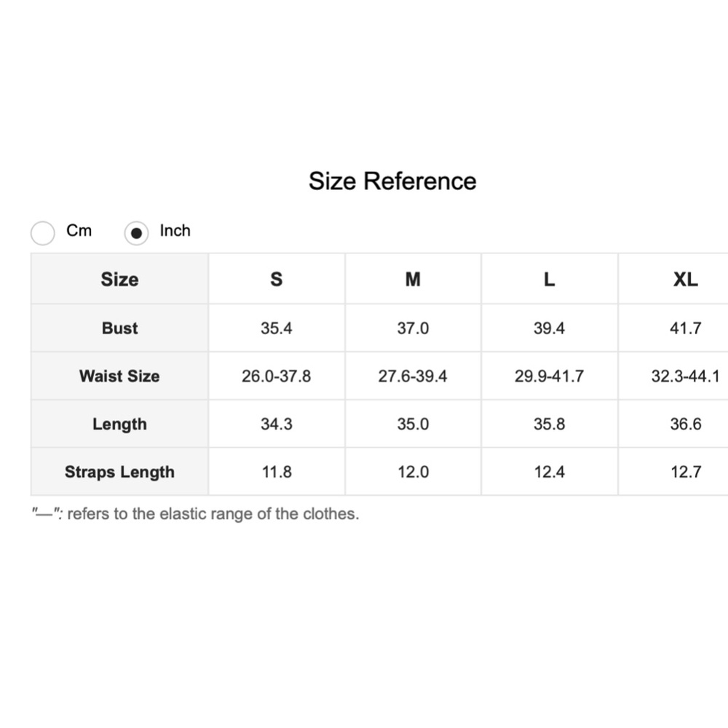
Task: Click the S size column header
Action: click(277, 280)
